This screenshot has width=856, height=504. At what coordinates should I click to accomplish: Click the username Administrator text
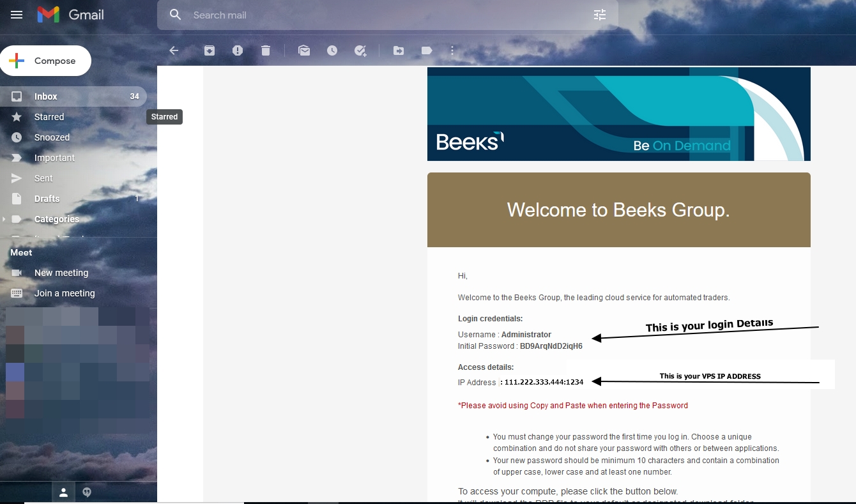(526, 335)
